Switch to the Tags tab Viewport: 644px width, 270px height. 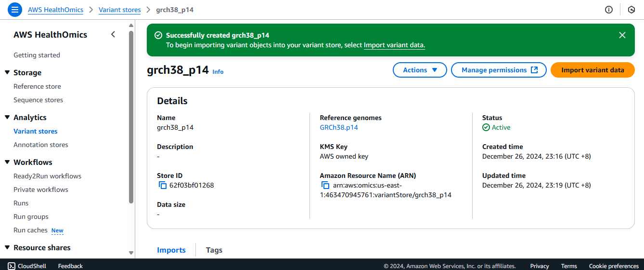[214, 250]
